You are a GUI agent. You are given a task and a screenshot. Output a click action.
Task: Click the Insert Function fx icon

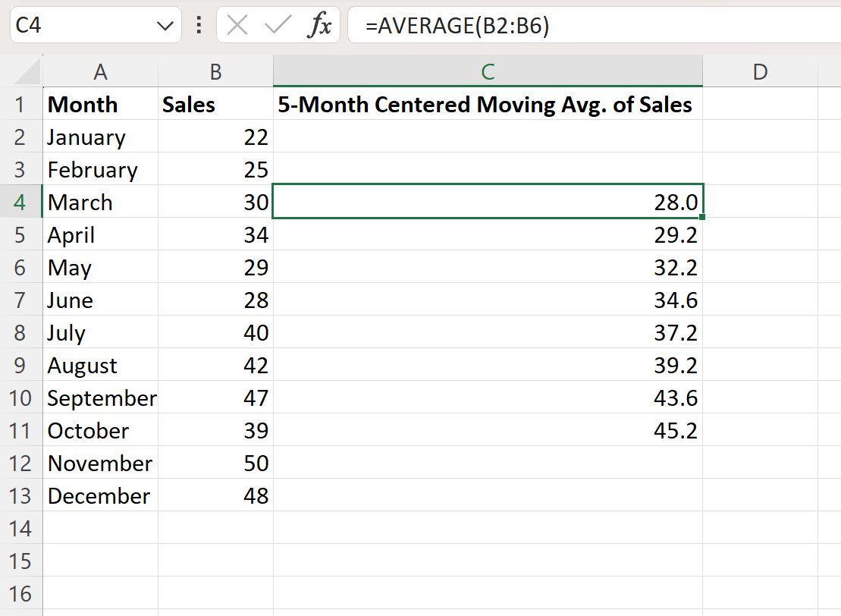[319, 25]
